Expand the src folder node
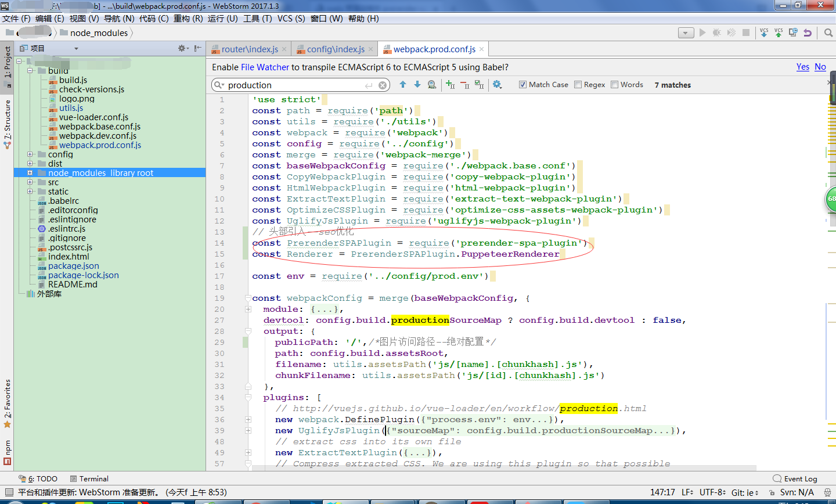836x504 pixels. coord(30,182)
